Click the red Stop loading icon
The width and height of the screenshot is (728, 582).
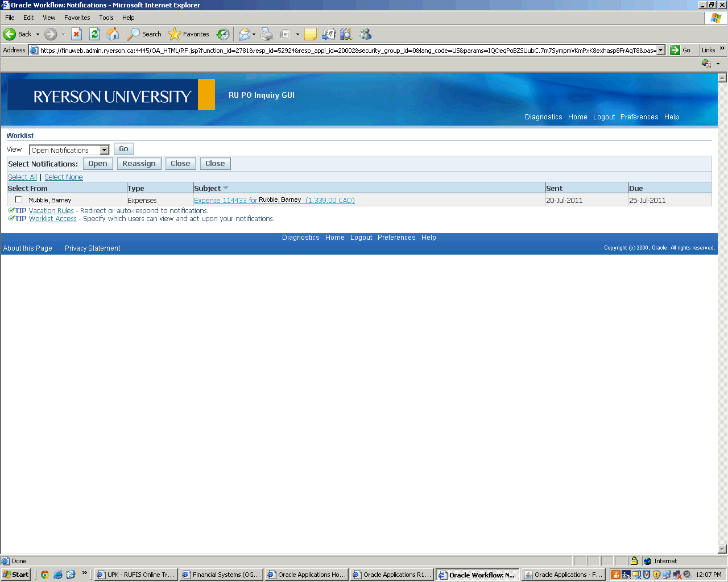[77, 34]
